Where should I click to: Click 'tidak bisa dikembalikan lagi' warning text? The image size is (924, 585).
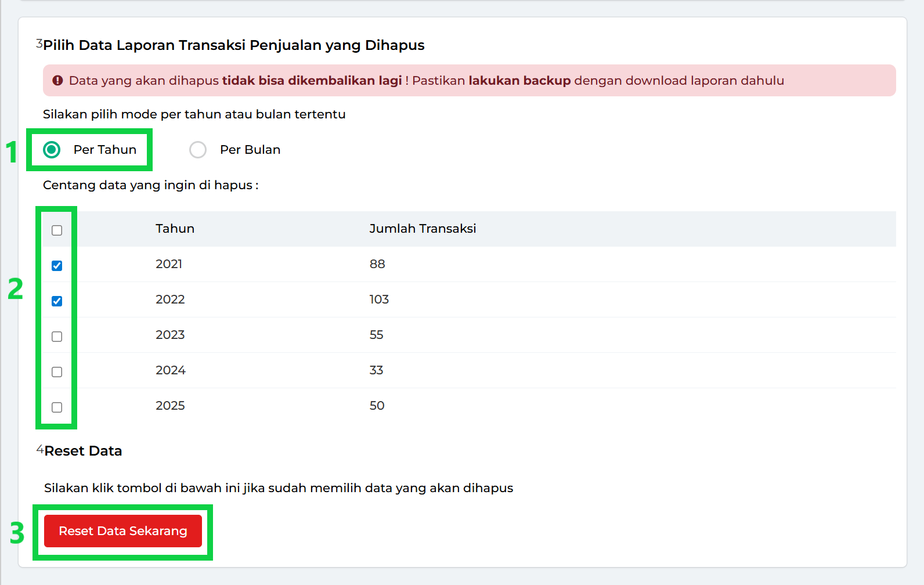click(312, 81)
